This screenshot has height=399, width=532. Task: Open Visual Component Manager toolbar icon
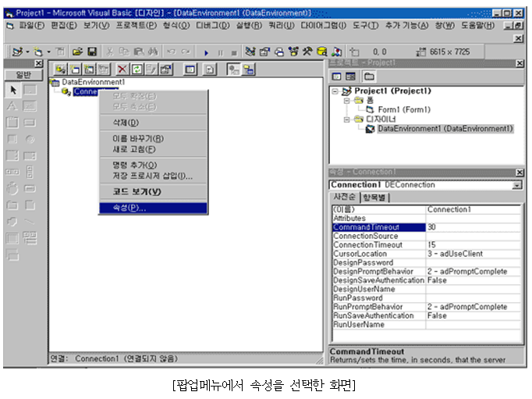pos(336,52)
